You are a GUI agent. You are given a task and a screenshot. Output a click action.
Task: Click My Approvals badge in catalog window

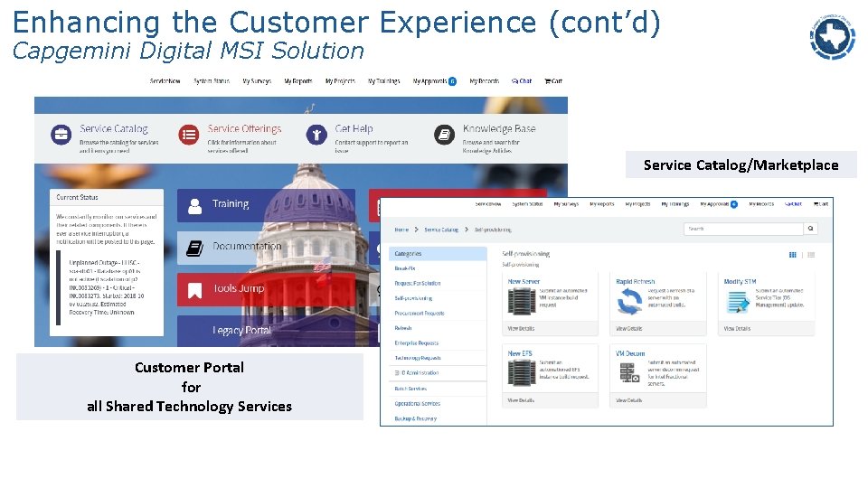(x=734, y=204)
